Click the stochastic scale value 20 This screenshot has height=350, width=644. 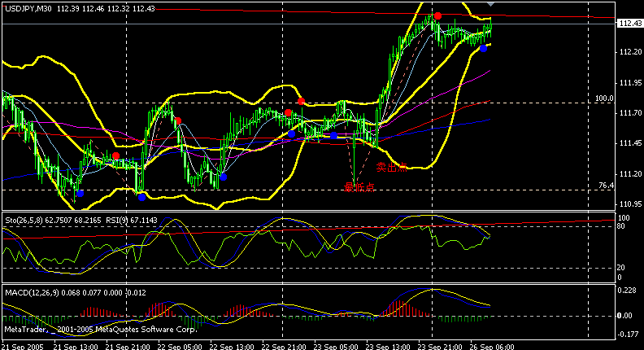click(x=621, y=268)
